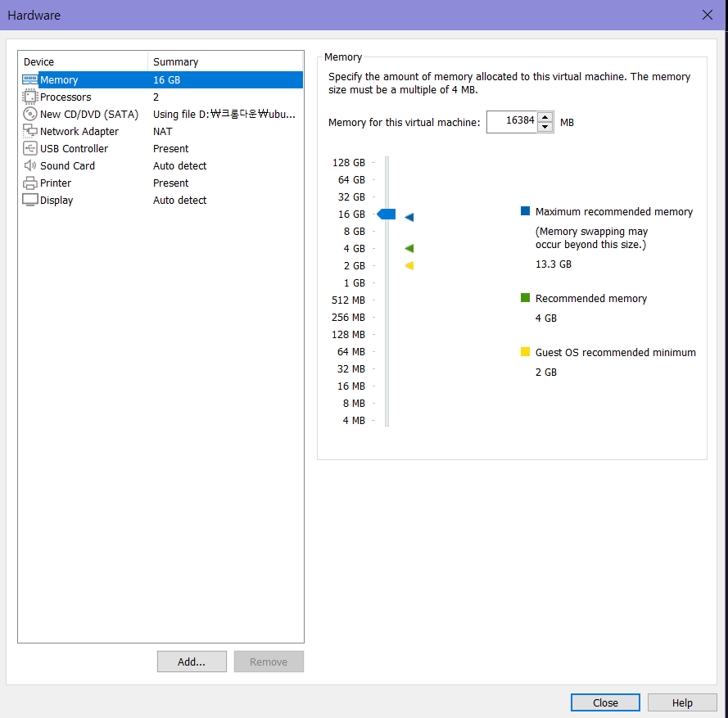Click the memory slider thumb at 16 GB
The image size is (728, 718).
click(387, 214)
